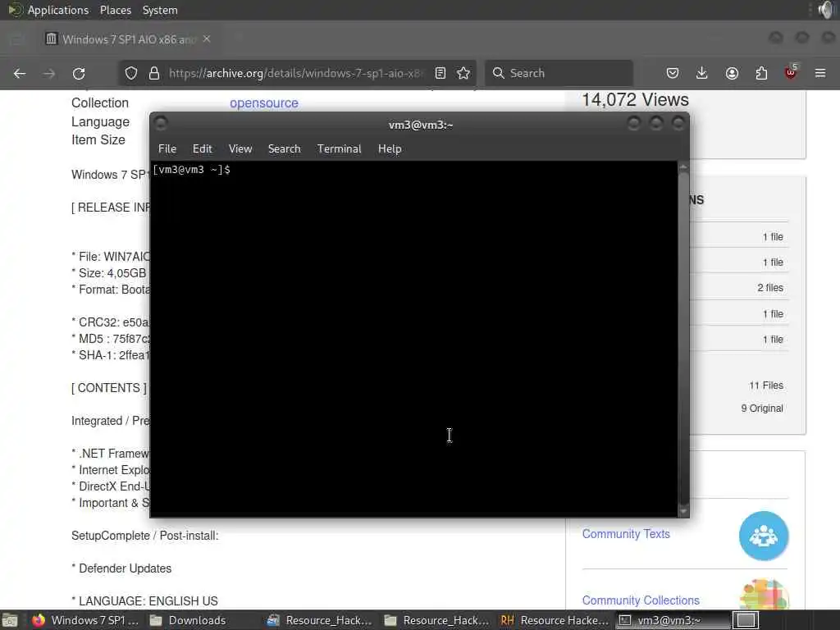The image size is (840, 630).
Task: Click the Firefox Search box
Action: (559, 73)
